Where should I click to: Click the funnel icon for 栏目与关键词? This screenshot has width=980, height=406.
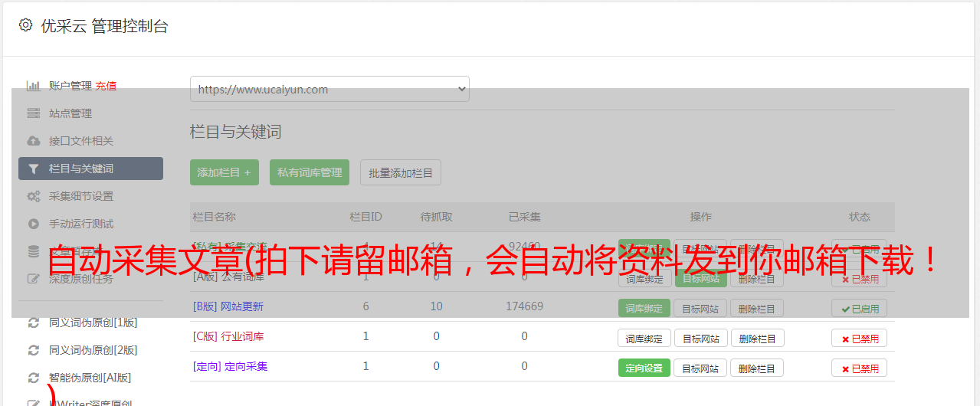34,169
